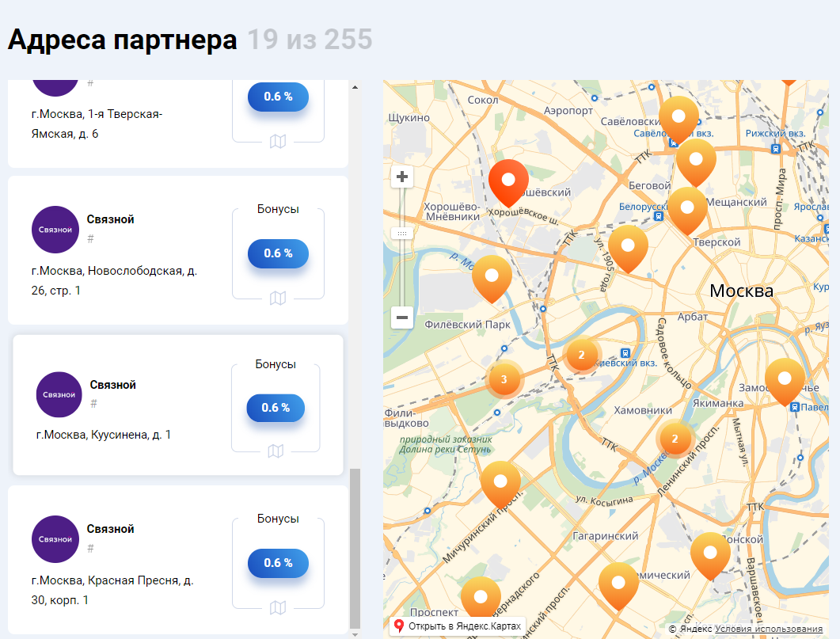Click the Рижский вокзал station icon

click(776, 149)
